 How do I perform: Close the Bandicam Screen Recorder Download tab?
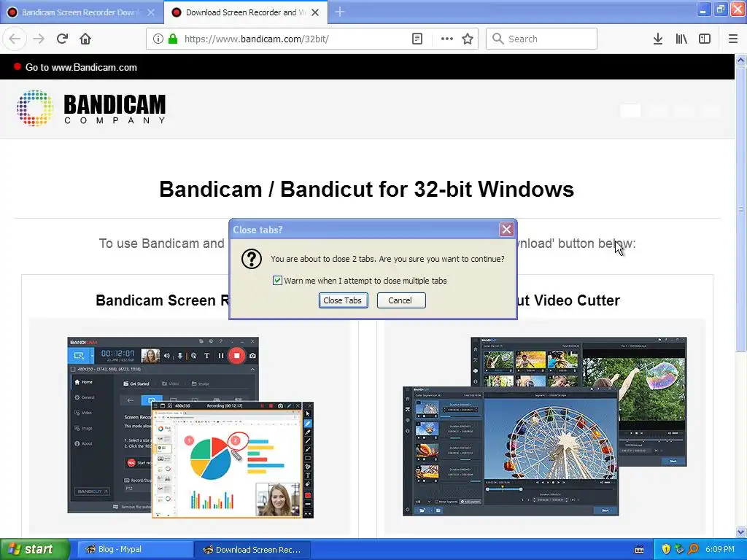coord(151,12)
